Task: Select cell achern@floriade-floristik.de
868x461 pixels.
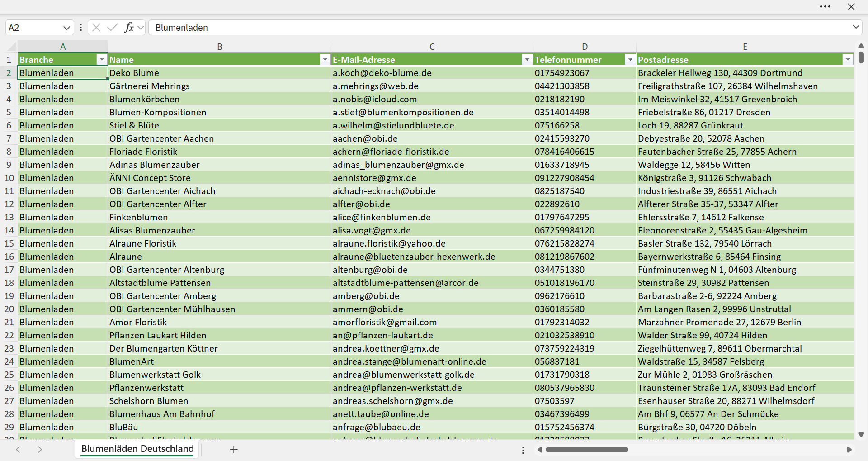Action: pyautogui.click(x=432, y=152)
